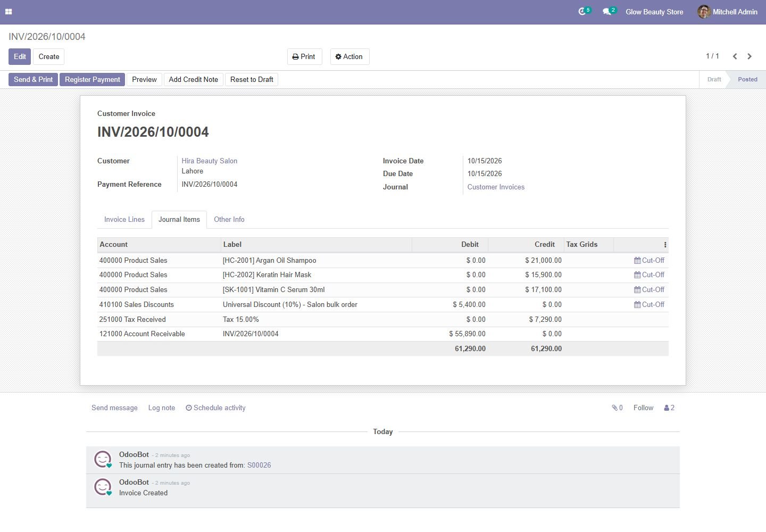Click Cut-Off for Vitamin C Serum line
Viewport: 766px width, 532px height.
coord(649,290)
